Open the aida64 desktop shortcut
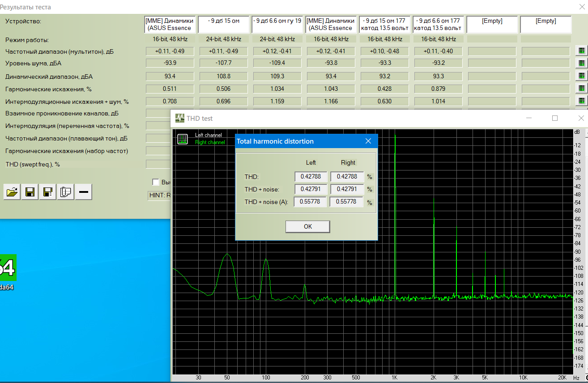588x383 pixels. point(7,271)
